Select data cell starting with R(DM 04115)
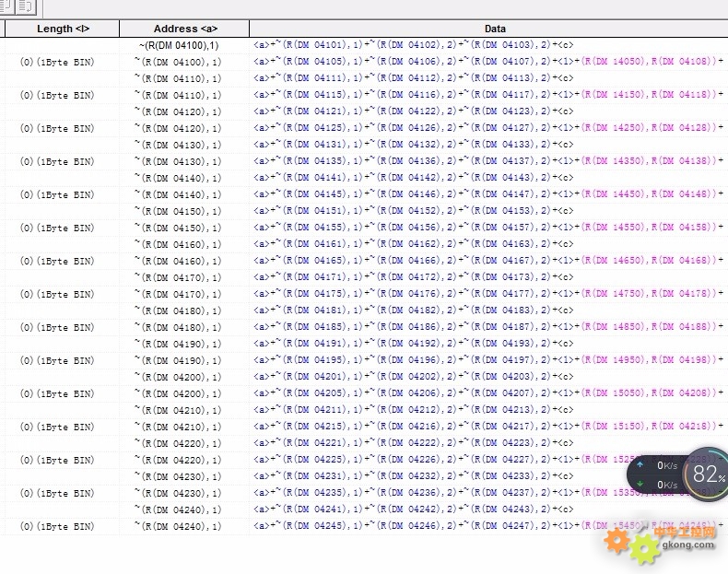 [x=488, y=95]
